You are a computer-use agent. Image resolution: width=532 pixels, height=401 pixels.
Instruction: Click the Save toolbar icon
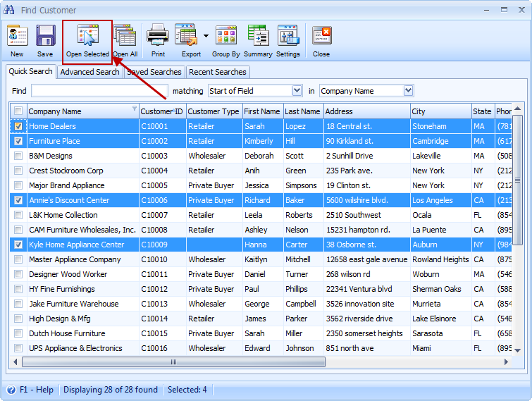[x=45, y=40]
